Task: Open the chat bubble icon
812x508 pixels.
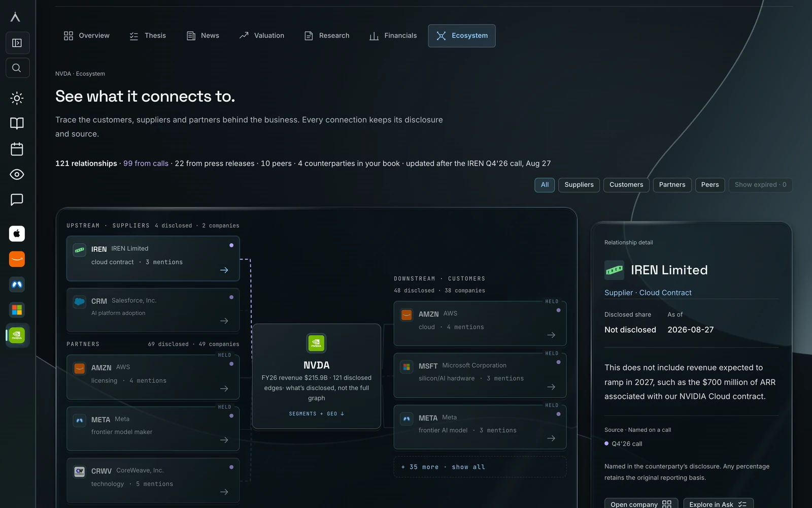Action: (17, 200)
